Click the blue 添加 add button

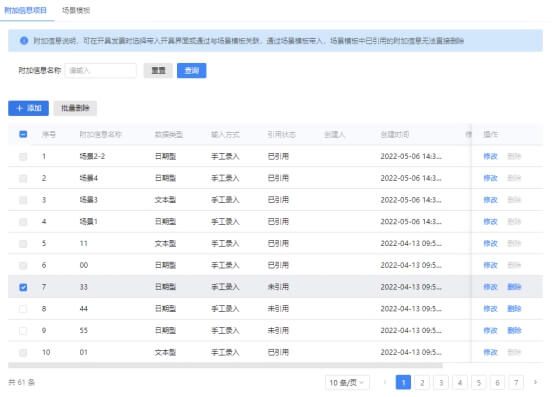tap(29, 108)
